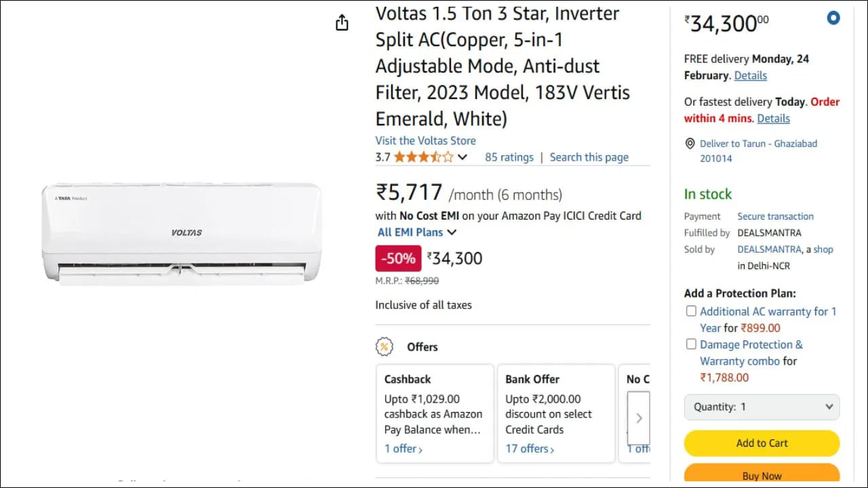Visit the Voltas Store link

(x=425, y=140)
